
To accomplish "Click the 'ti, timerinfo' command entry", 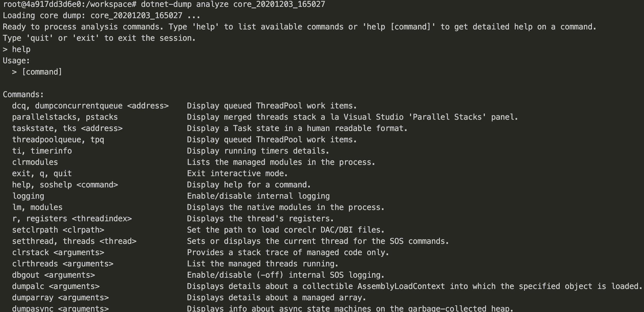I will (42, 151).
